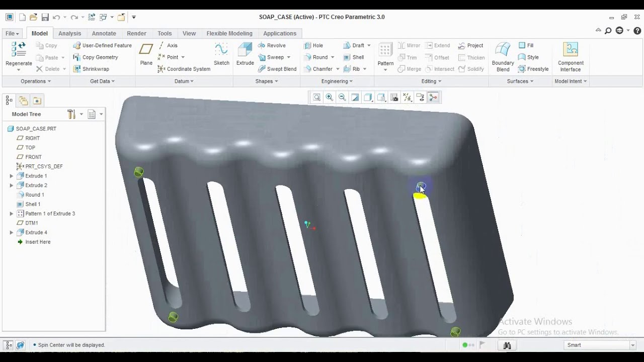Open the Sweep dropdown arrow
The height and width of the screenshot is (362, 644).
click(288, 57)
